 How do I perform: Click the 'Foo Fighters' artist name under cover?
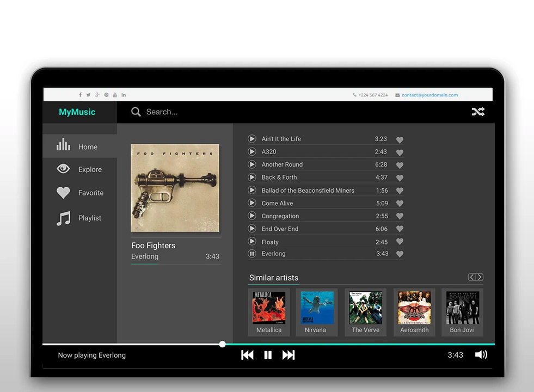pos(154,246)
